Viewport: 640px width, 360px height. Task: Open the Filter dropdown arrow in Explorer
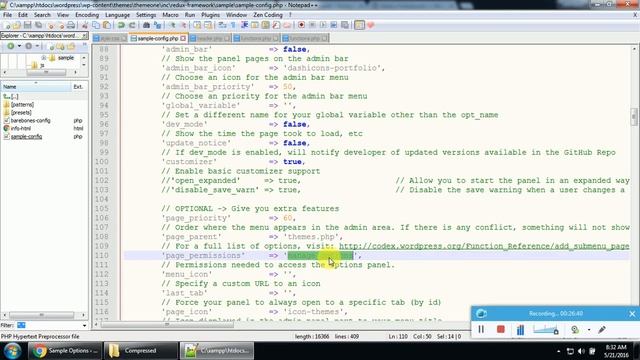click(84, 325)
